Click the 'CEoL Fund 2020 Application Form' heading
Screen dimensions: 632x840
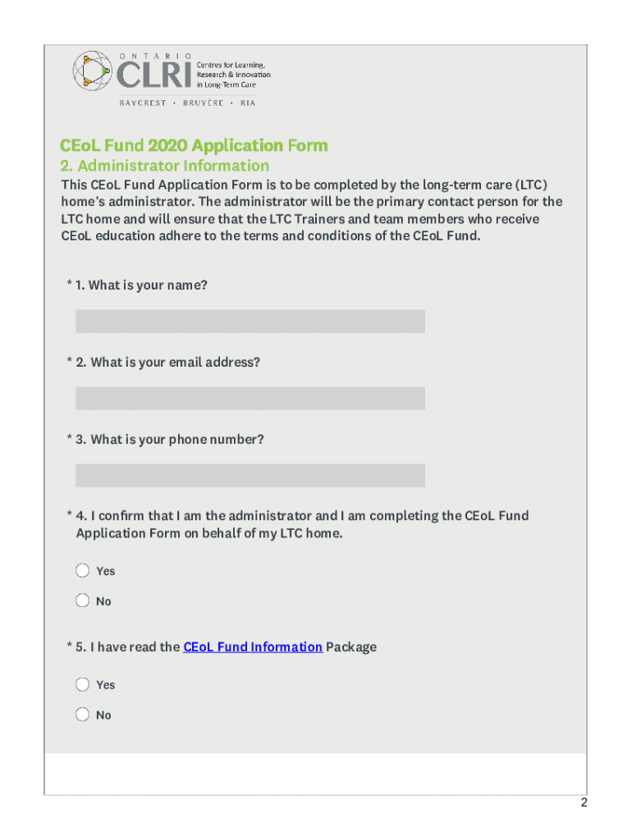point(194,146)
